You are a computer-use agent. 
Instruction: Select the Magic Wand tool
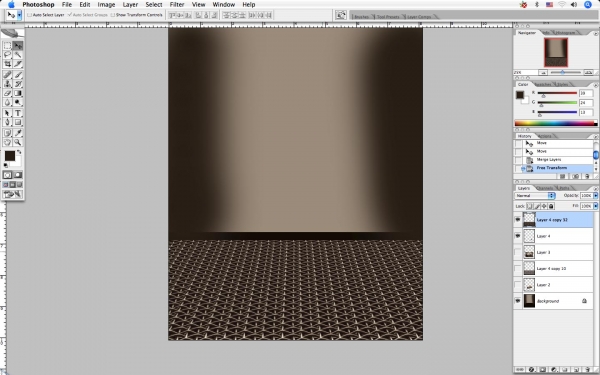tap(18, 55)
